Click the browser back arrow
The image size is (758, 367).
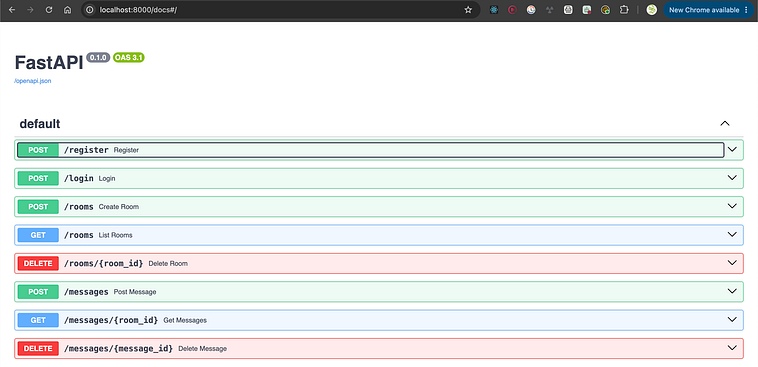12,10
